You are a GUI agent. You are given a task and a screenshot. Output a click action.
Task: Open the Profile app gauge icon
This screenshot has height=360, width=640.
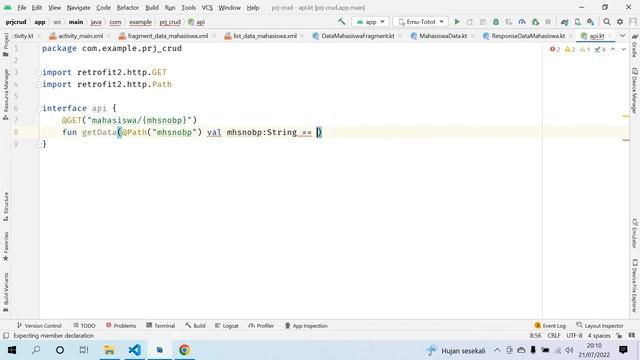[522, 22]
